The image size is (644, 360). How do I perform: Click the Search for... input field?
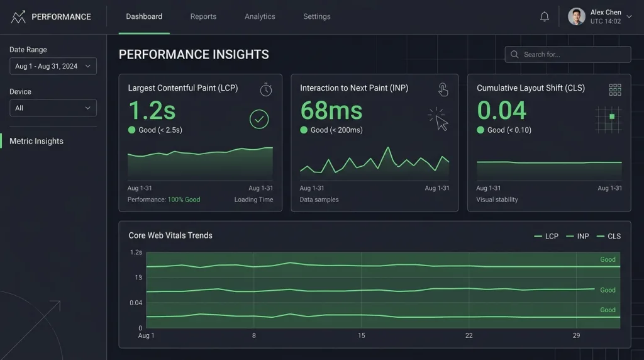tap(568, 54)
